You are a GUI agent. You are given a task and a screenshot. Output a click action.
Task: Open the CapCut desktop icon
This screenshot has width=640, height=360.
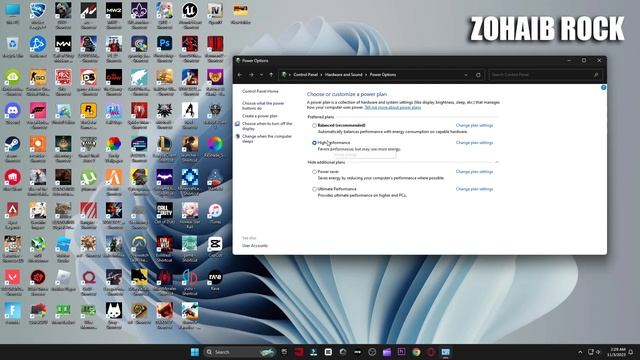[x=215, y=248]
